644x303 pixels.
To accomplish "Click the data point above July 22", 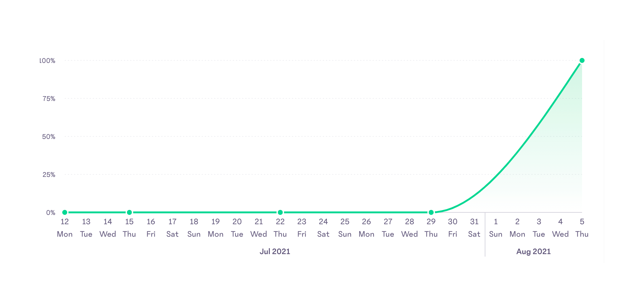I will 280,212.
